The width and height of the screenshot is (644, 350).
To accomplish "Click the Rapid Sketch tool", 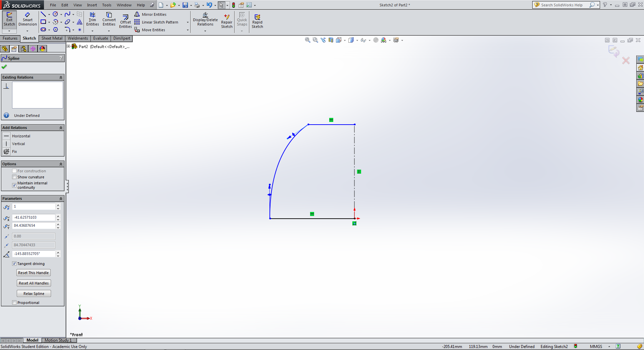I will click(257, 21).
